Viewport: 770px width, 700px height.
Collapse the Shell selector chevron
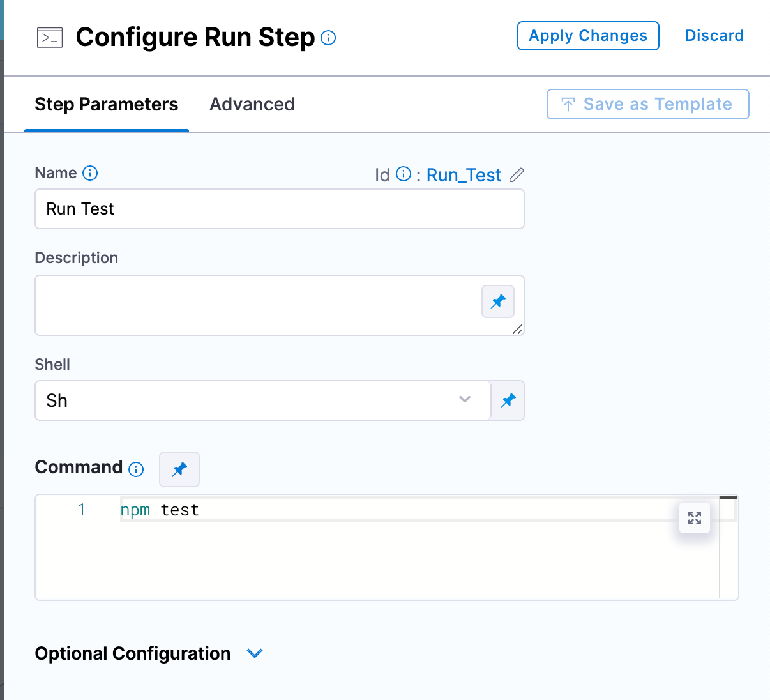coord(464,400)
